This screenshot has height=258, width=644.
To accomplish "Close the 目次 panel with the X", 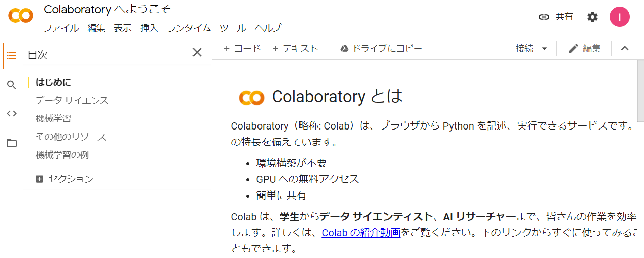I will (197, 52).
